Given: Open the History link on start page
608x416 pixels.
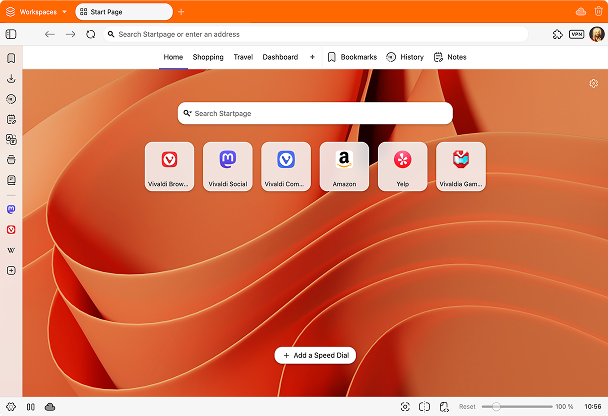Looking at the screenshot, I should pos(405,57).
